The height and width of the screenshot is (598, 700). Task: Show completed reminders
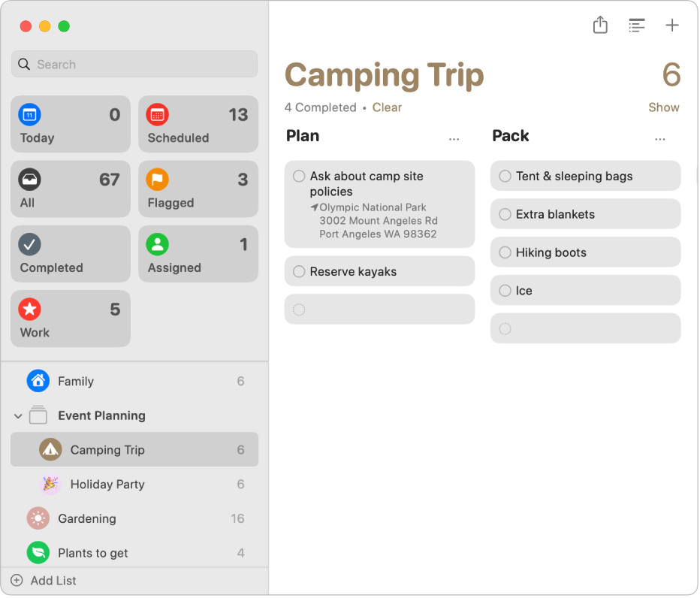663,107
